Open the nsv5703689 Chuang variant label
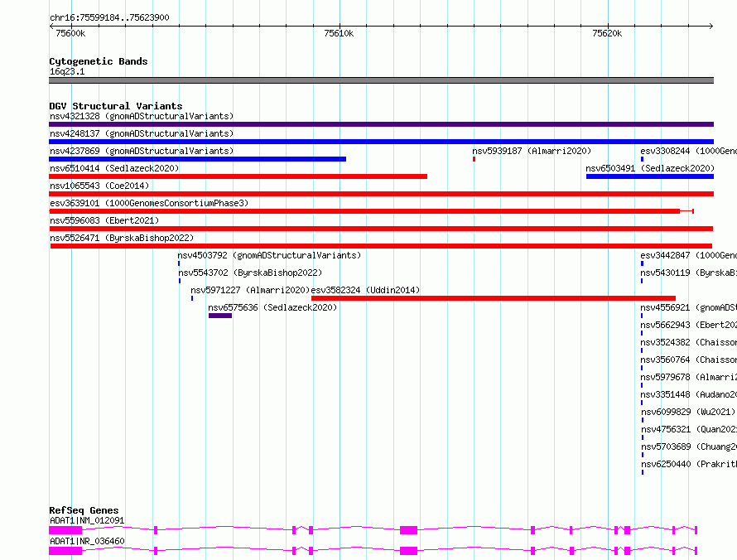The width and height of the screenshot is (737, 560). coord(689,447)
